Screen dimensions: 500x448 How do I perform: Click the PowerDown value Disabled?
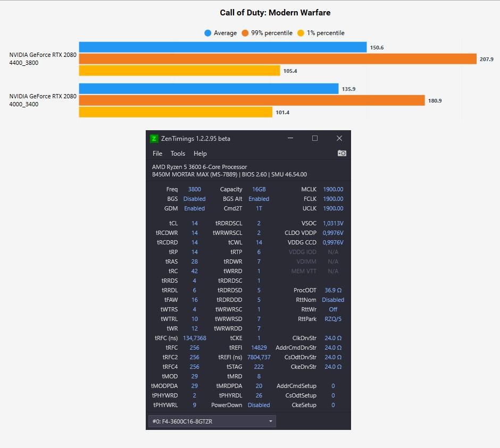(259, 405)
